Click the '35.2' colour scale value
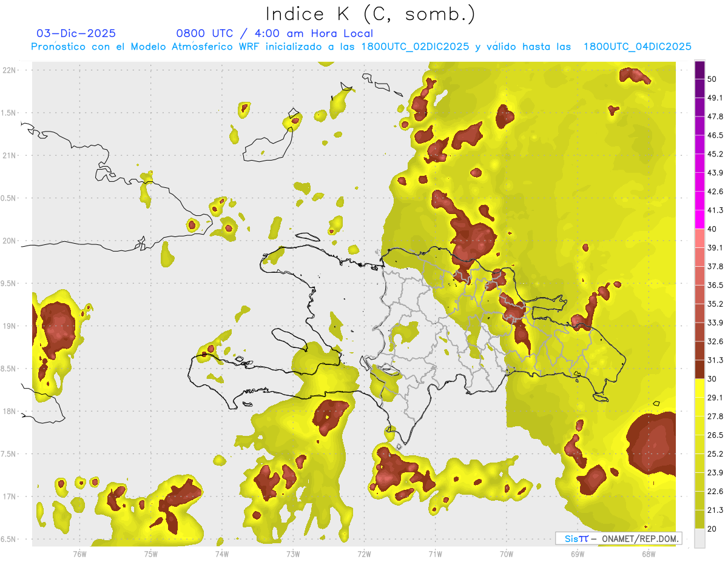The width and height of the screenshot is (728, 562). coord(715,304)
